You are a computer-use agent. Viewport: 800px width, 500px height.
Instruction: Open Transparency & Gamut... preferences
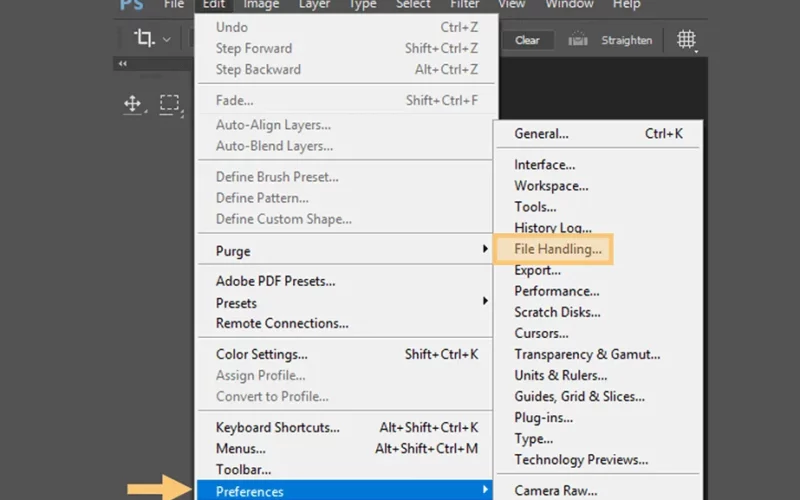click(598, 354)
